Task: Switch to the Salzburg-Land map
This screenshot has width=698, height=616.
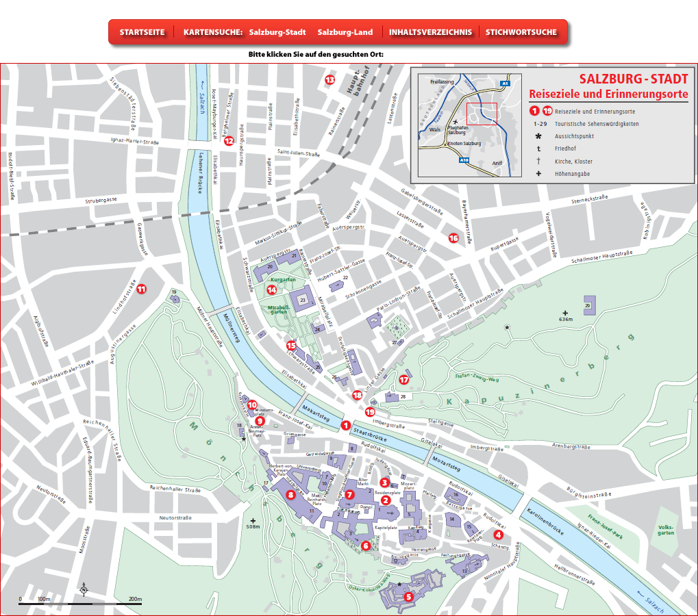Action: 345,32
